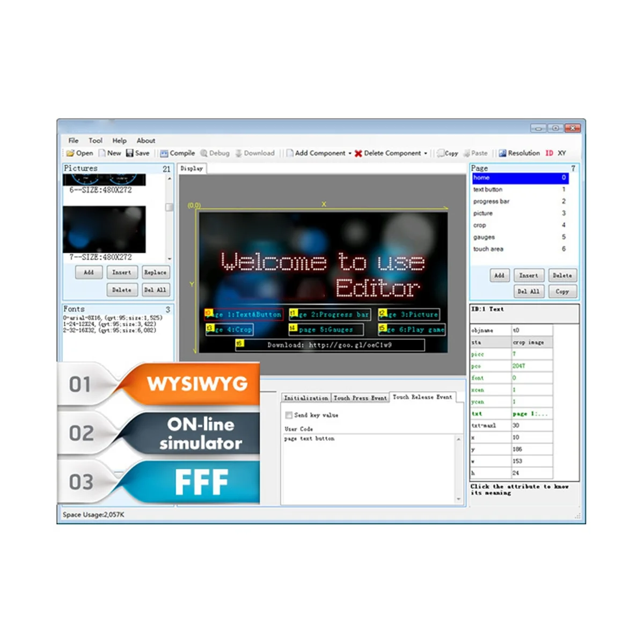Viewport: 644px width, 644px height.
Task: Start the Debug simulator
Action: 215,153
